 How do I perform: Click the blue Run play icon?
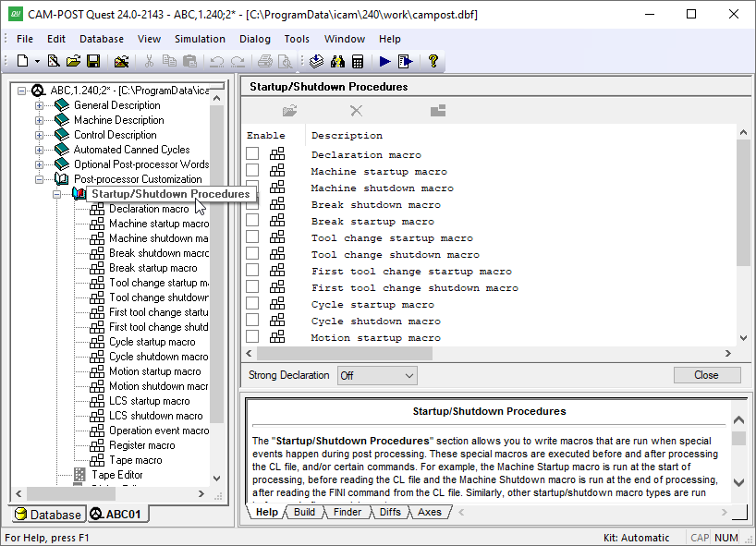(x=384, y=61)
